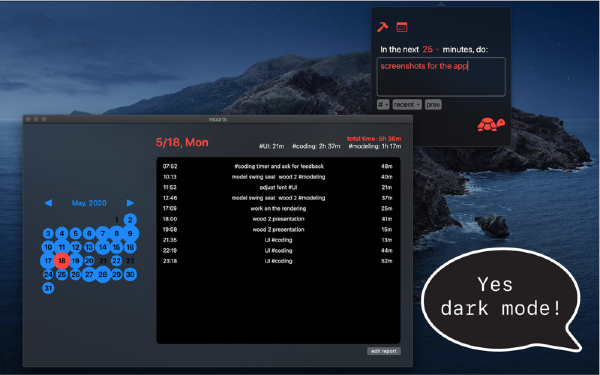Start timer with the red turtle icon
The height and width of the screenshot is (375, 600).
click(491, 124)
